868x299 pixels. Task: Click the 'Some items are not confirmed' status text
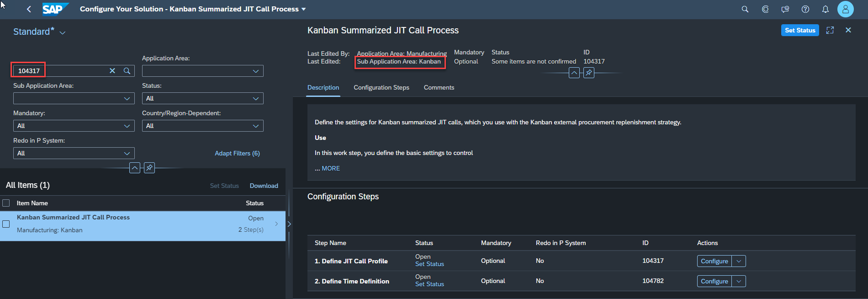(534, 61)
